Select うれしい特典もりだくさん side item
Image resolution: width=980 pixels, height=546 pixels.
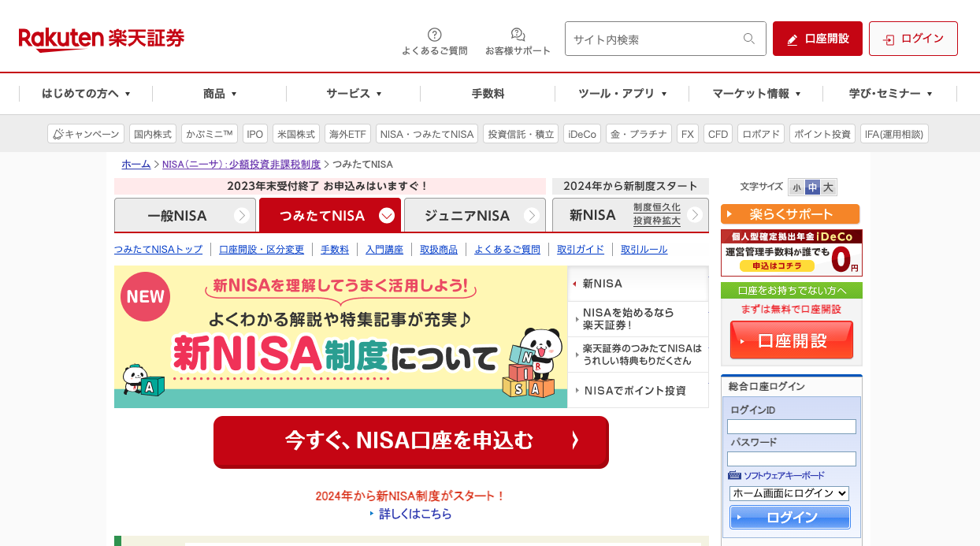point(638,355)
